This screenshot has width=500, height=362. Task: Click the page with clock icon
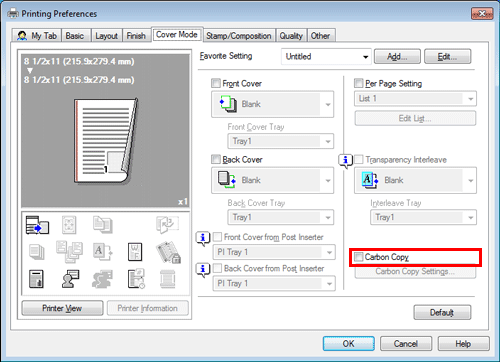point(136,279)
